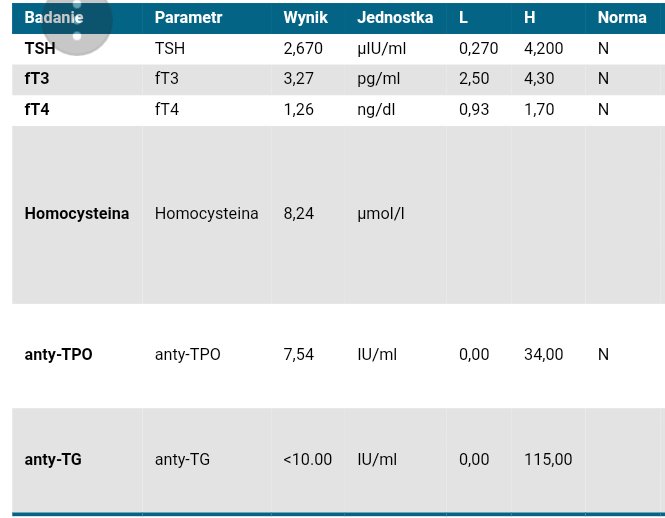
Task: Click the anty-TG result <10.00
Action: point(307,460)
